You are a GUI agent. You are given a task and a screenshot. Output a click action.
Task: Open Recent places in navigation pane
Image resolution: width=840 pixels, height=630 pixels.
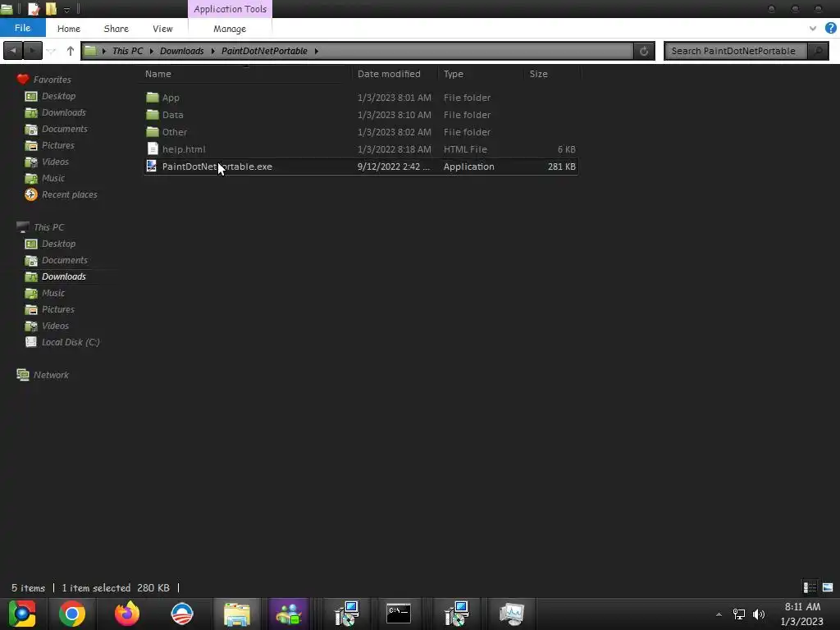[x=61, y=194]
